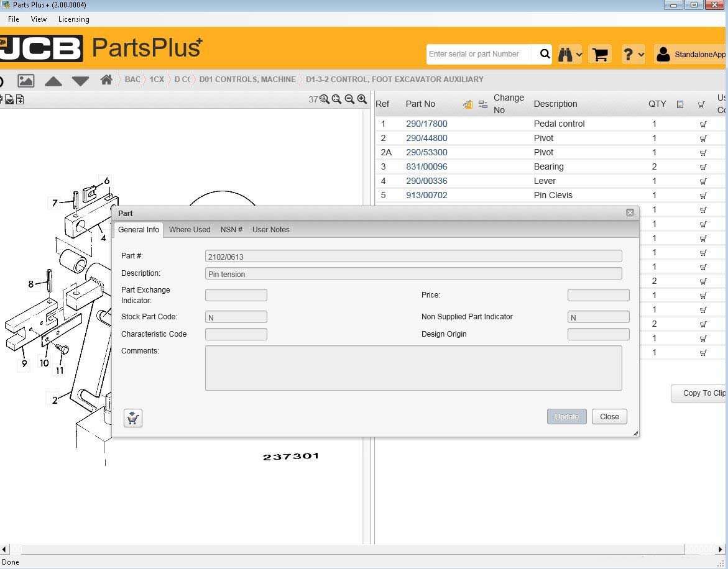Image resolution: width=728 pixels, height=569 pixels.
Task: Open D01 CONTROLS, MACHINE breadcrumb
Action: pos(247,80)
